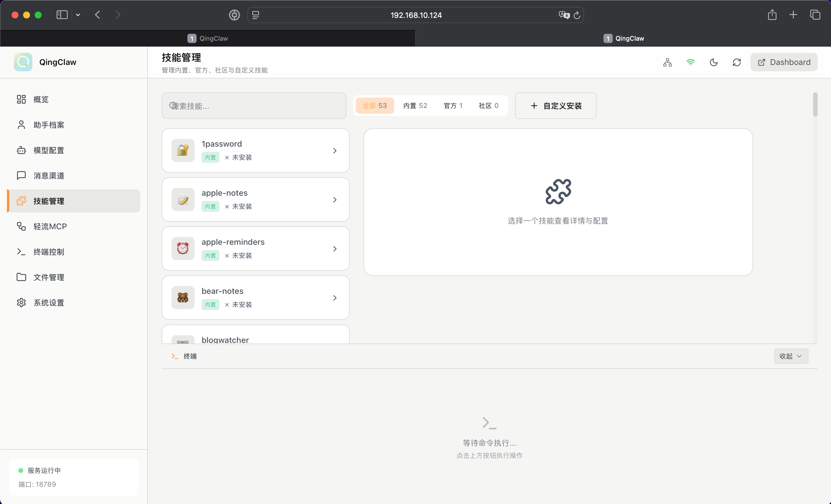The image size is (831, 504).
Task: Select the 官方 1 filter tab
Action: [x=453, y=106]
